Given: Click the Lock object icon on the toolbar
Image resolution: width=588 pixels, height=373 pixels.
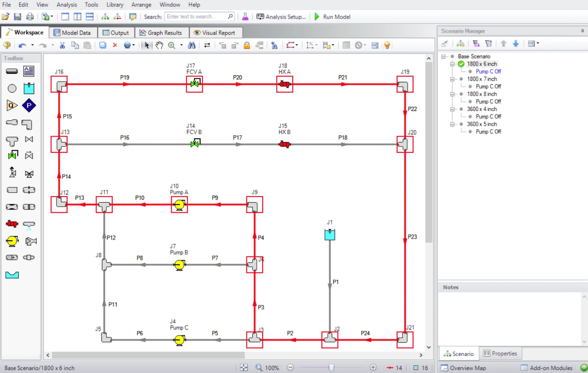Looking at the screenshot, I should (x=247, y=45).
